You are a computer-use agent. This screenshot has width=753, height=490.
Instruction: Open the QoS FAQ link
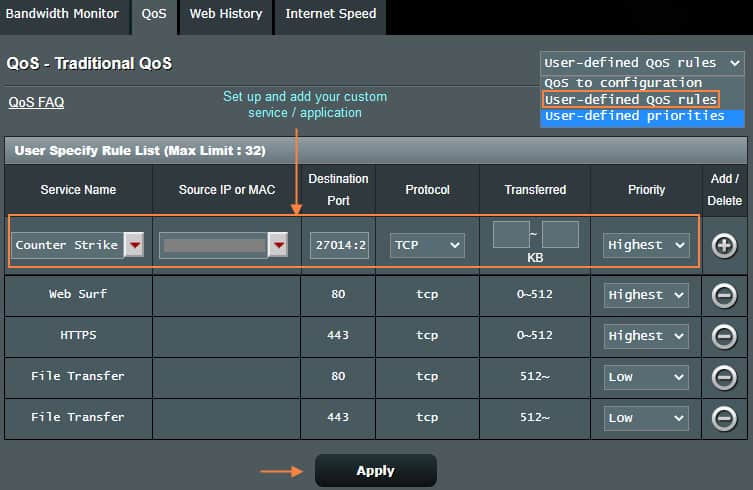[36, 102]
